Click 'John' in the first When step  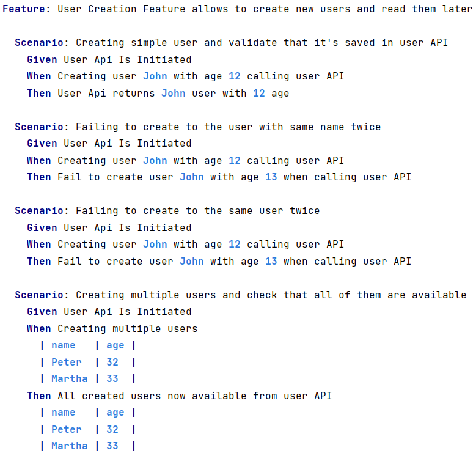click(155, 76)
